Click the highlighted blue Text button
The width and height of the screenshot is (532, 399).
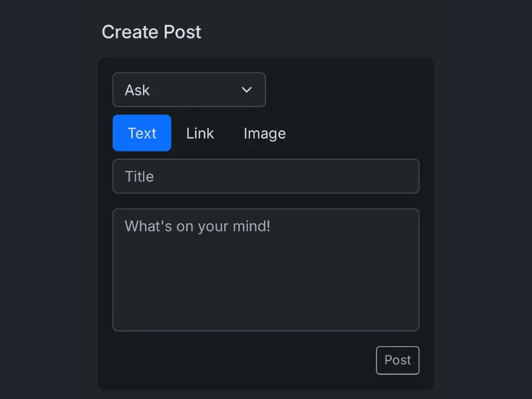click(x=142, y=133)
